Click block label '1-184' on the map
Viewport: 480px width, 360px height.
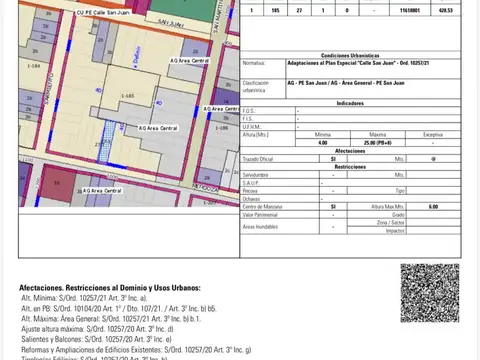click(34, 66)
